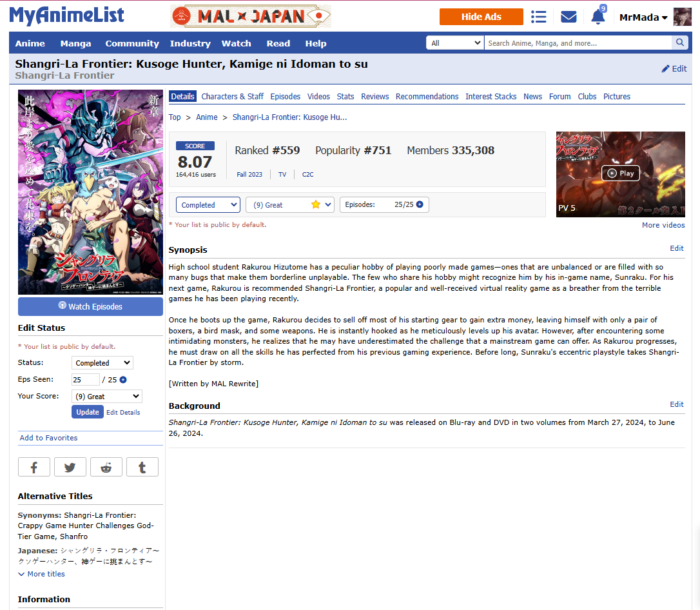Open messages envelope icon
This screenshot has width=700, height=610.
(x=569, y=17)
